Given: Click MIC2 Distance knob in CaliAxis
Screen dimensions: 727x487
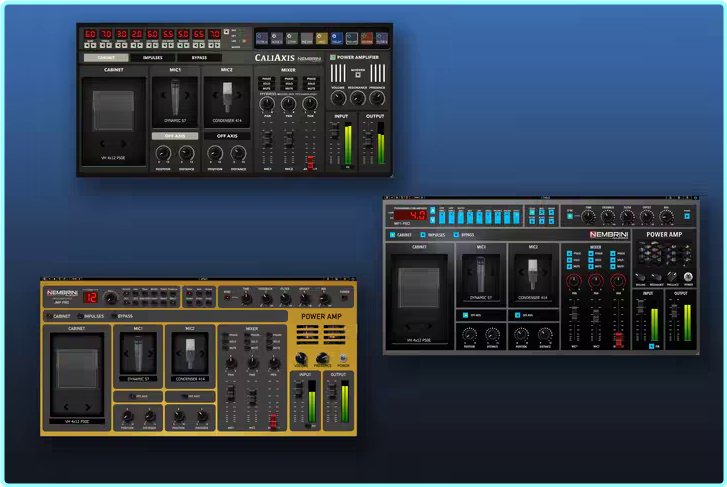Looking at the screenshot, I should pos(238,153).
